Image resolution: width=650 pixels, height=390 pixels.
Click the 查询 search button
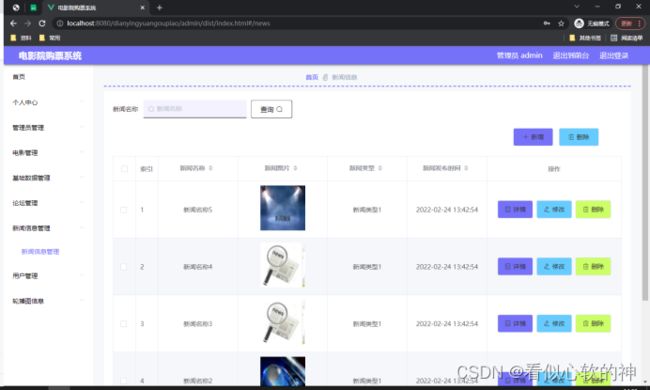pos(272,109)
